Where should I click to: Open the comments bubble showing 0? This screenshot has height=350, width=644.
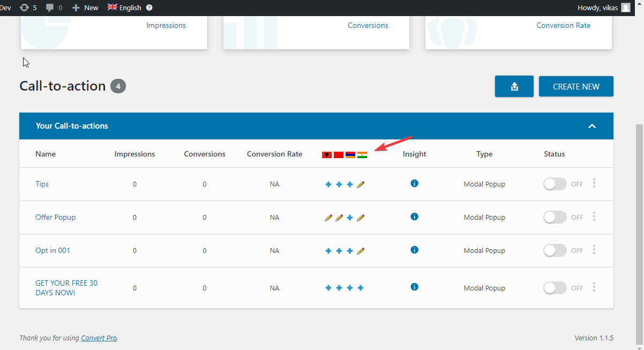pyautogui.click(x=54, y=8)
